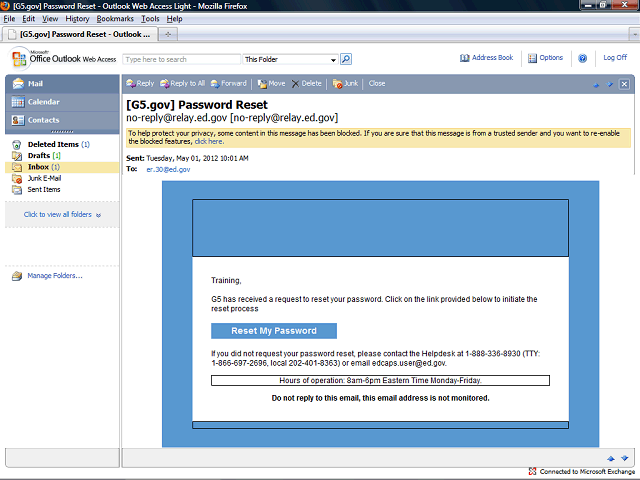This screenshot has width=640, height=480.
Task: Open the Contacts section
Action: click(x=62, y=120)
